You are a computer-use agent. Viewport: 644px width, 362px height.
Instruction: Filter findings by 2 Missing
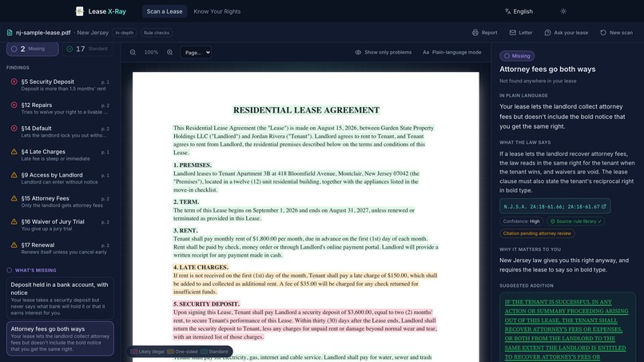(33, 49)
